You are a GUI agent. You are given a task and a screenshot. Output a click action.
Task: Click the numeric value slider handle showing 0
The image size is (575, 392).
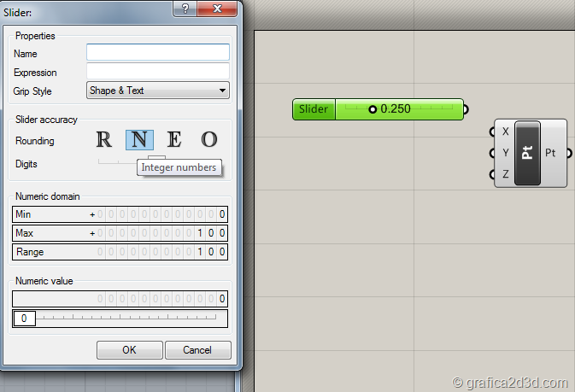(24, 319)
